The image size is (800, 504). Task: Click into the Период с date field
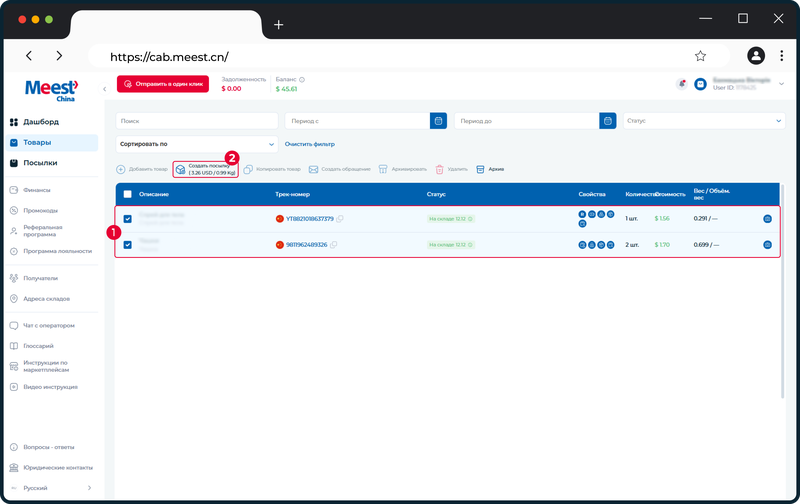click(x=358, y=121)
